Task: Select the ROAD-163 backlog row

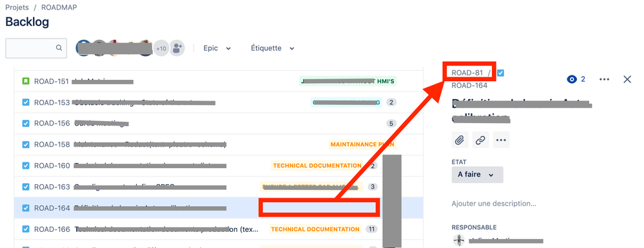Action: point(219,187)
